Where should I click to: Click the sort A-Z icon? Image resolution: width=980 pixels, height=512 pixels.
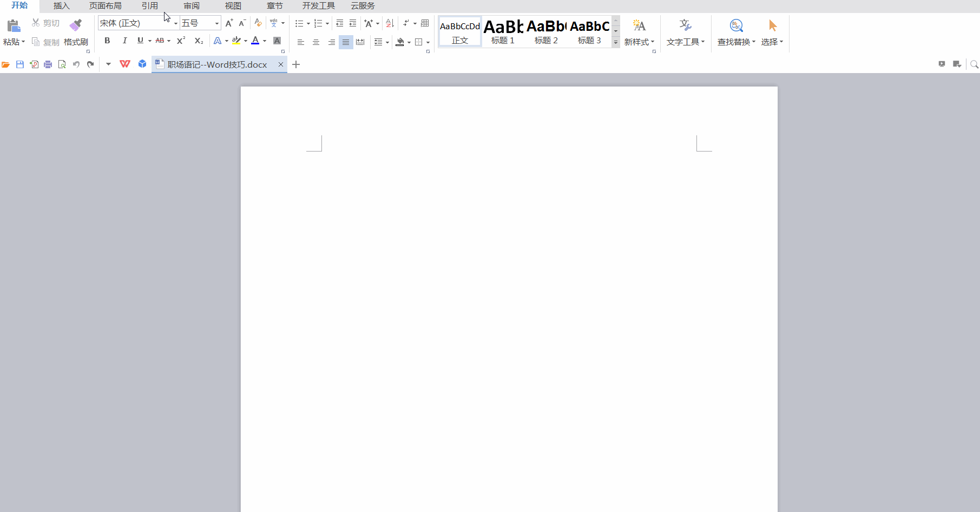point(390,23)
